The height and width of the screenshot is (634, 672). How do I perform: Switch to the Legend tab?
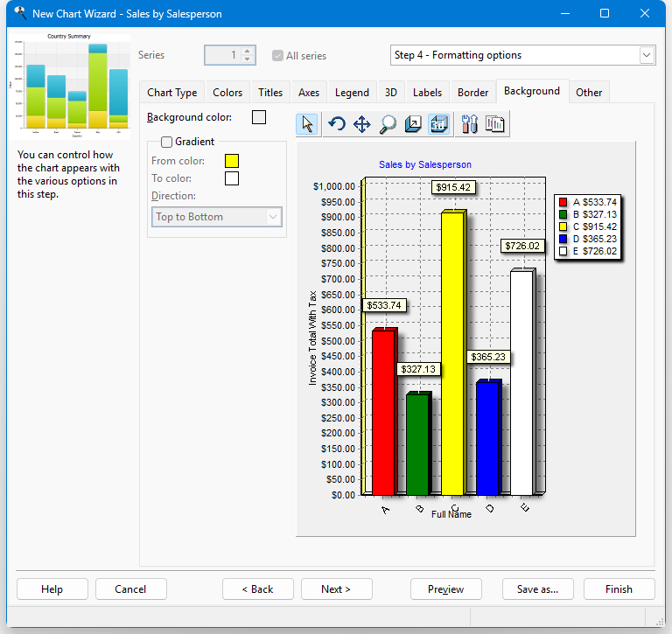pyautogui.click(x=352, y=93)
